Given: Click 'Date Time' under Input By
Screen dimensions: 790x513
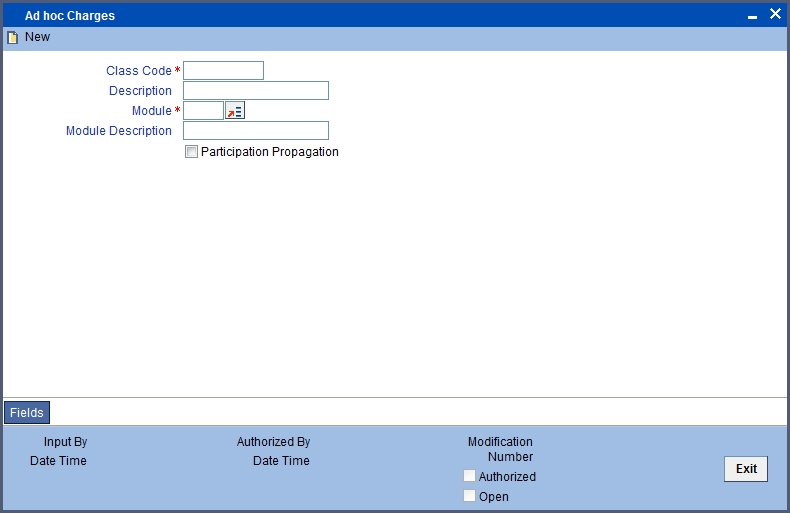Looking at the screenshot, I should pyautogui.click(x=58, y=461).
